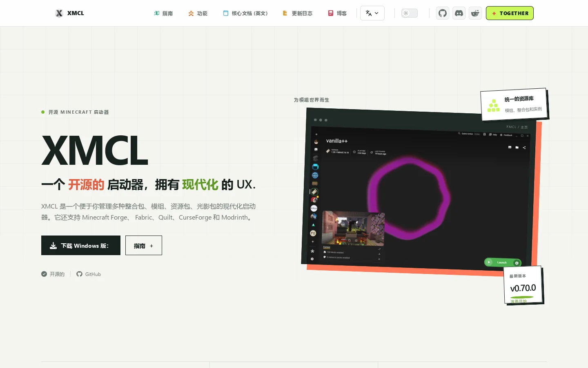Viewport: 588px width, 368px height.
Task: Click the blog icon beside 博客
Action: (x=331, y=13)
